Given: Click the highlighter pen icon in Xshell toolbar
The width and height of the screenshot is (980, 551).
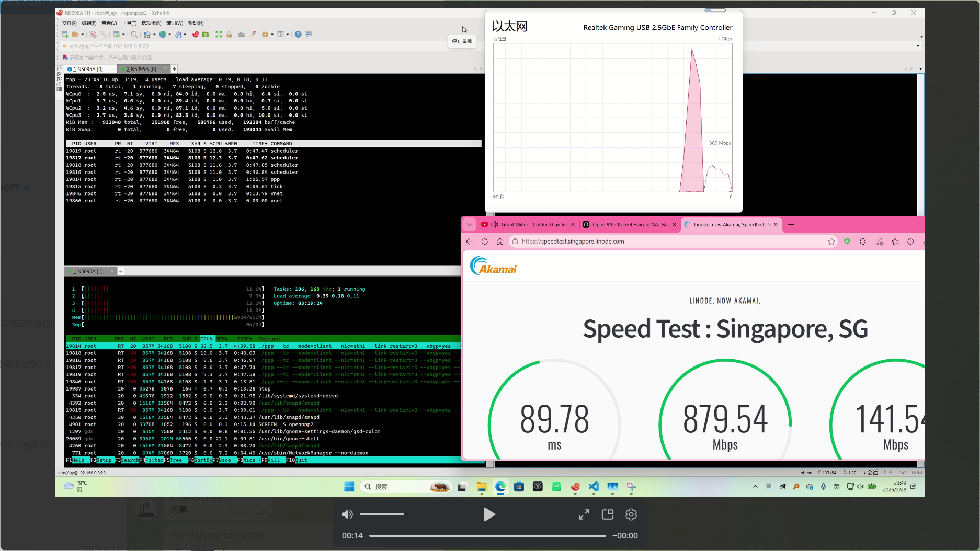Looking at the screenshot, I should point(253,35).
